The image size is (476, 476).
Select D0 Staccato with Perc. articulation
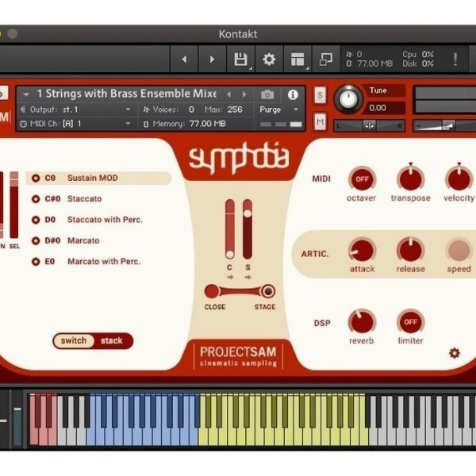(87, 220)
